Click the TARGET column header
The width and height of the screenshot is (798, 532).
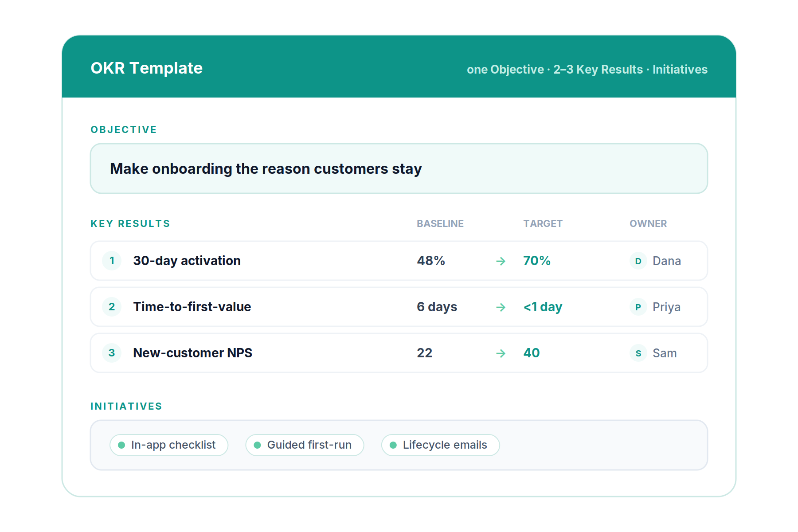(x=543, y=223)
